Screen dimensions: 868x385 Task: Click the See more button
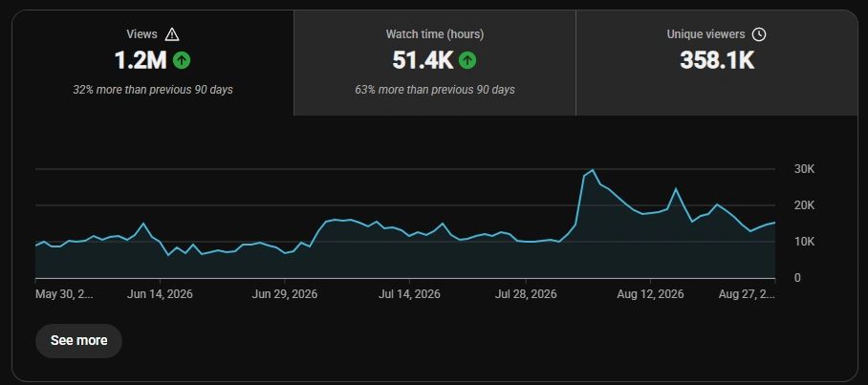(78, 340)
